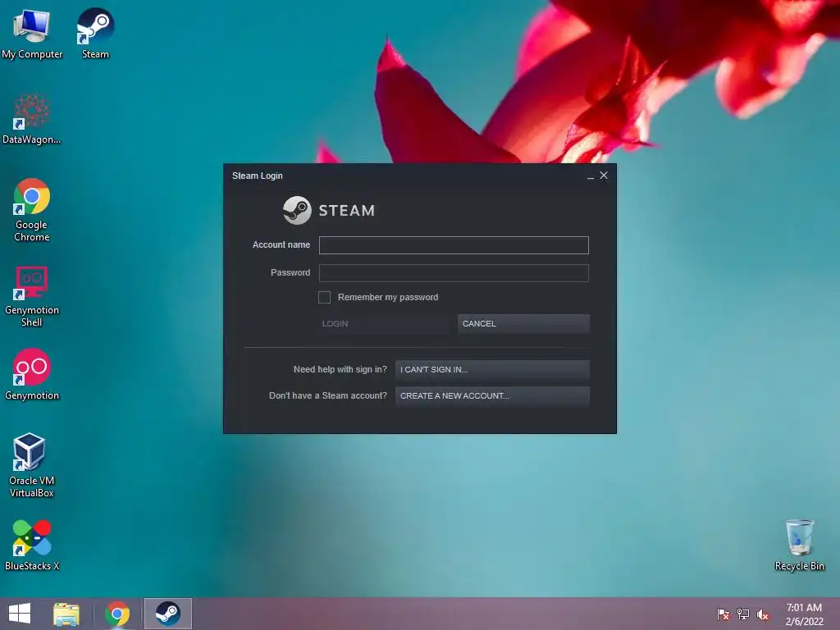Select the Genymotion desktop icon
Viewport: 840px width, 630px height.
32,375
